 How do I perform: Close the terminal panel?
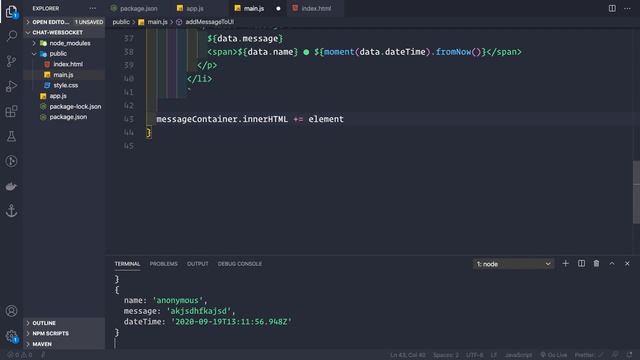click(627, 264)
